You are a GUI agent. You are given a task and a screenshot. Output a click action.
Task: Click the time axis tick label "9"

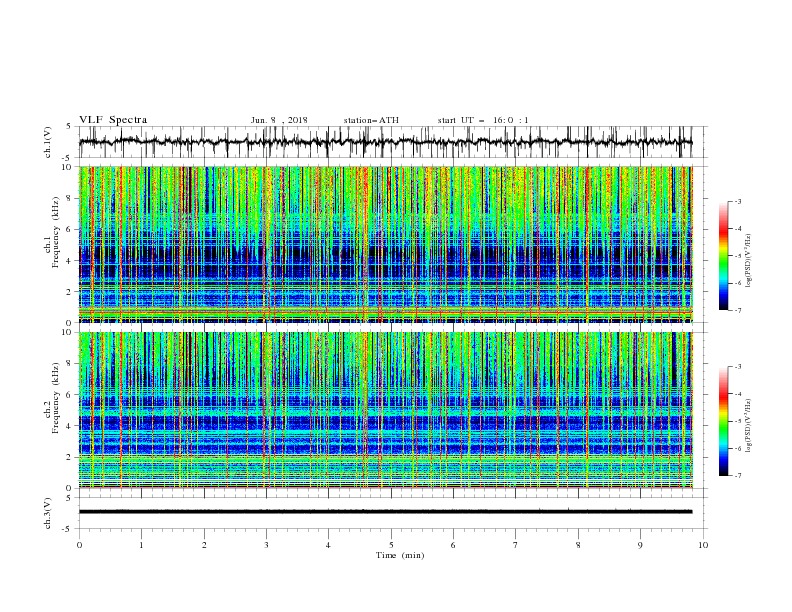click(640, 545)
